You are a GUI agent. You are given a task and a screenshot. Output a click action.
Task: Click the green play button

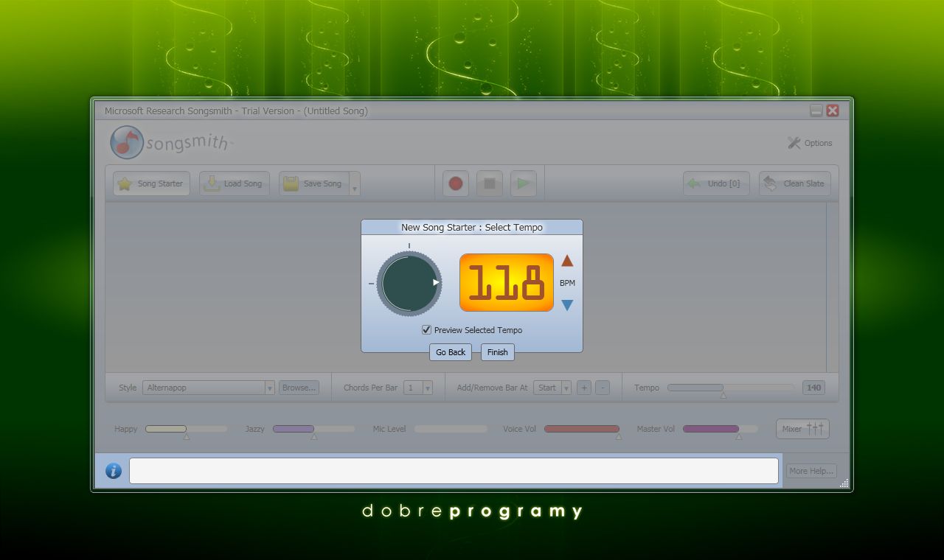click(524, 183)
